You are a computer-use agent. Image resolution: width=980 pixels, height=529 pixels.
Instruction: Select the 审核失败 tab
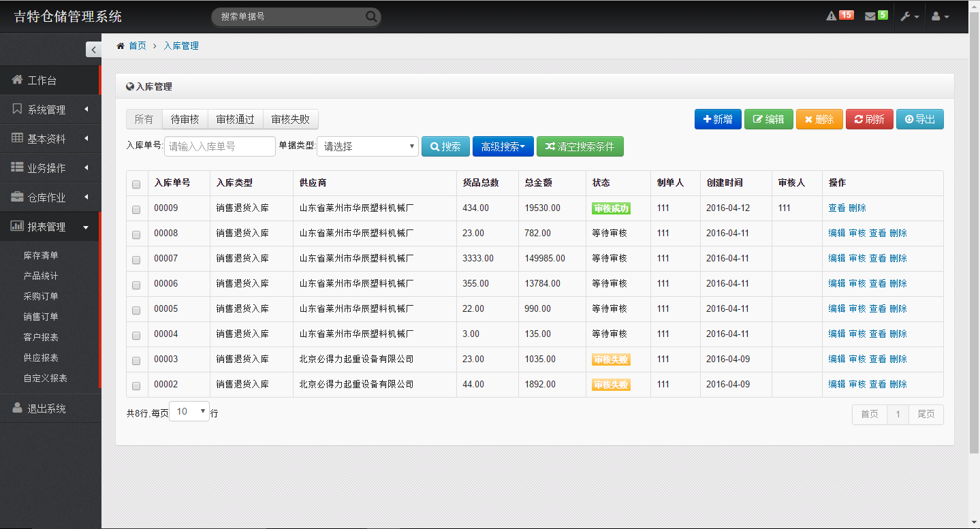coord(290,119)
